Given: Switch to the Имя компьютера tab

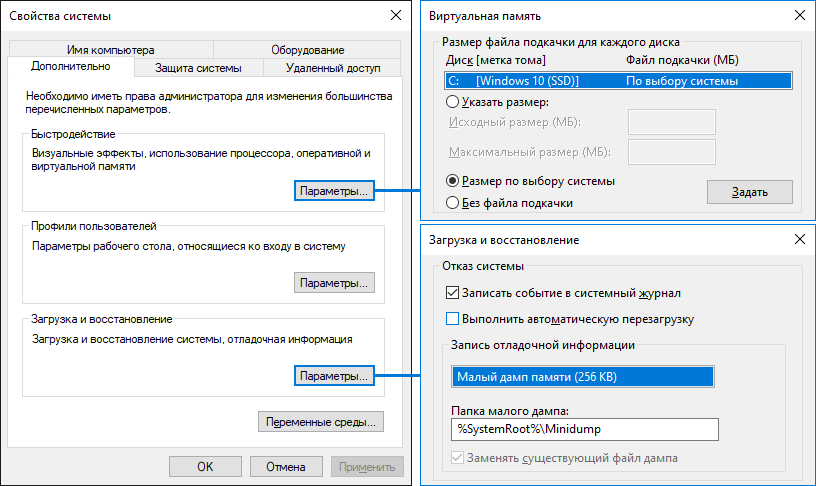Looking at the screenshot, I should [111, 50].
